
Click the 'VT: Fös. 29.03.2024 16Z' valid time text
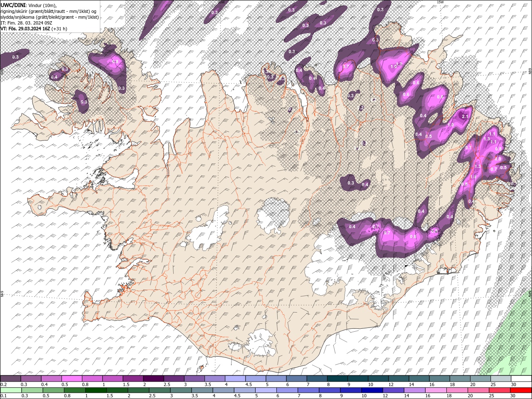[25, 29]
